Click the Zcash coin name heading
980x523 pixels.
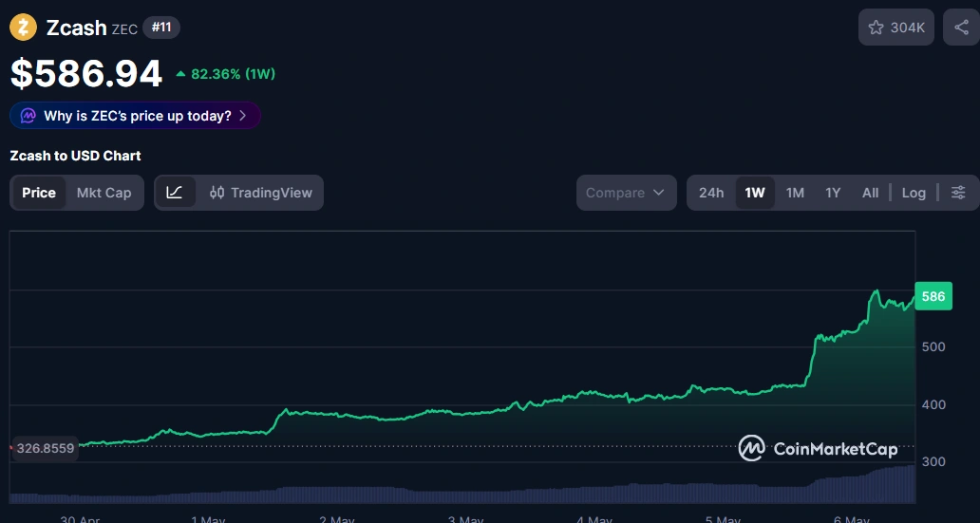click(76, 28)
